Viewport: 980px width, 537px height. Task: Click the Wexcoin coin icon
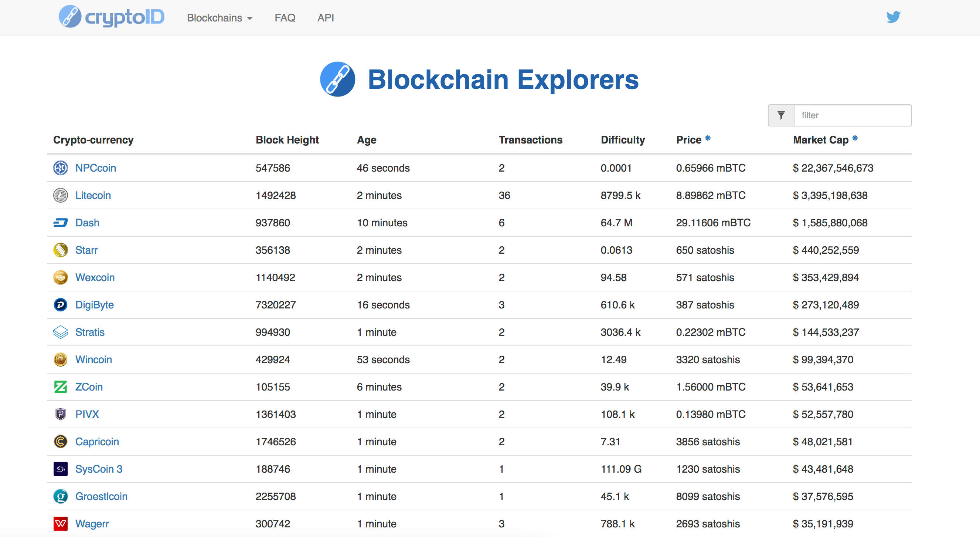(61, 278)
